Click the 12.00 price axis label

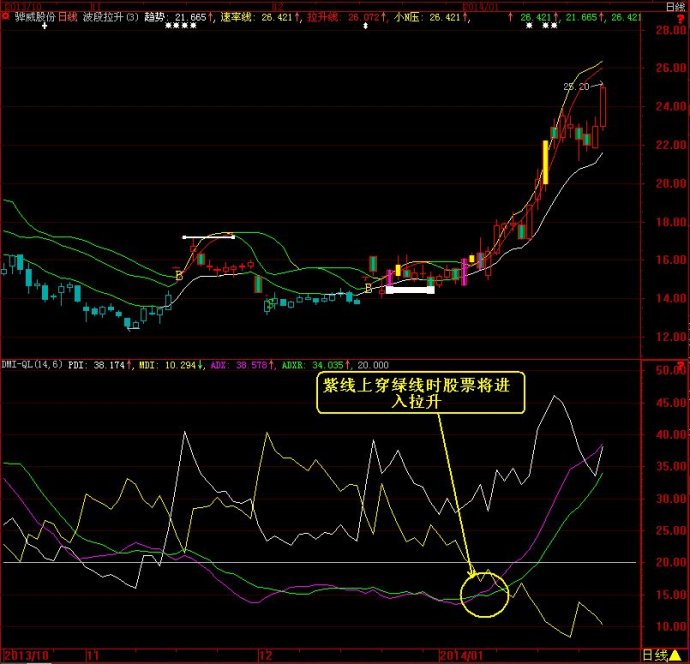pos(671,337)
